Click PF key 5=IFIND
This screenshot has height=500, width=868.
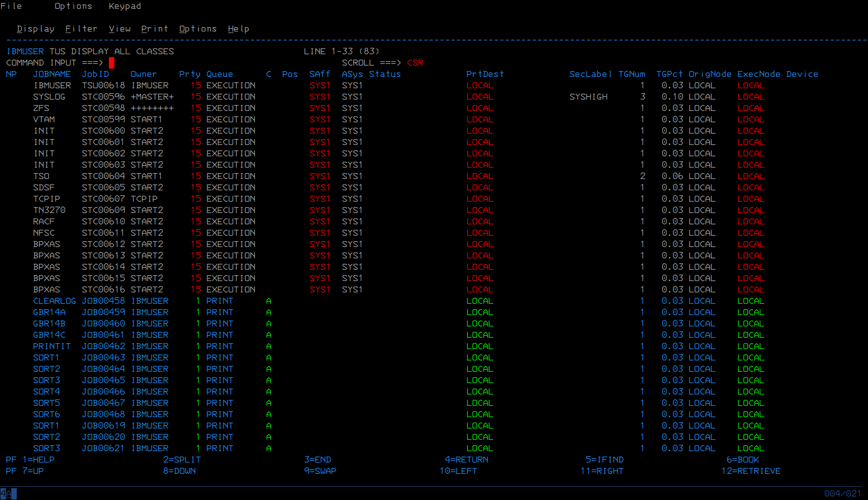point(604,460)
